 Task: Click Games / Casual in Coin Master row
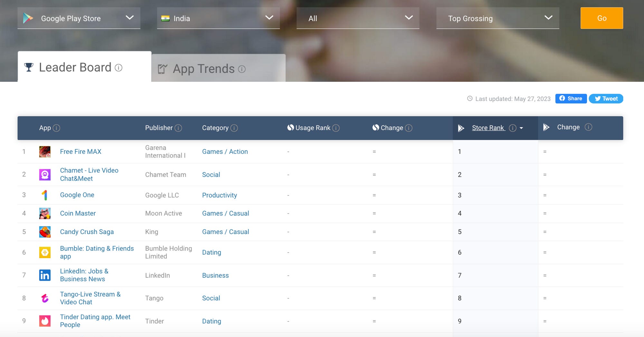point(225,213)
